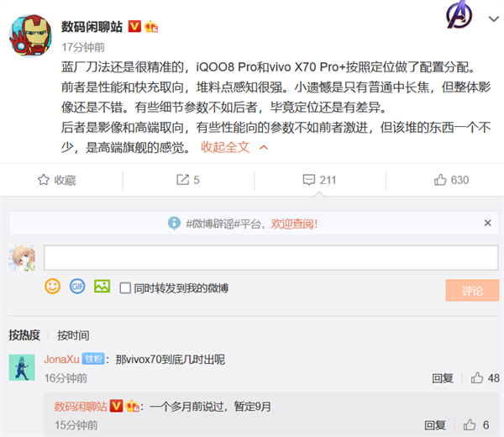The width and height of the screenshot is (504, 437).
Task: Sort comments by 按热度 tab
Action: click(x=24, y=334)
